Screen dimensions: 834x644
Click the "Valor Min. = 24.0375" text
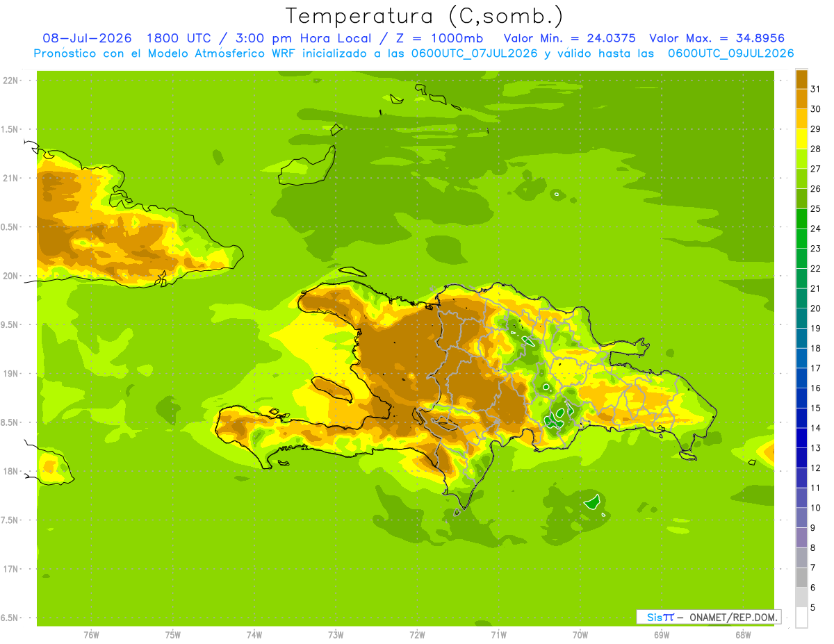[x=569, y=38]
